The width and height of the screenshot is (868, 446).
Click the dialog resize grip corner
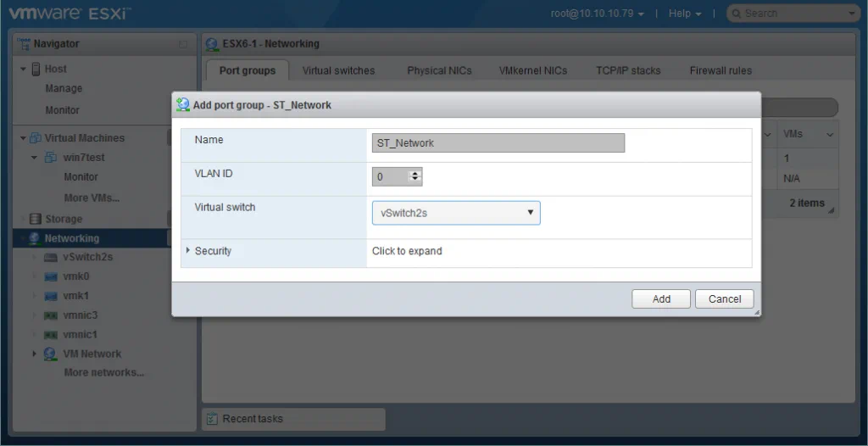757,313
